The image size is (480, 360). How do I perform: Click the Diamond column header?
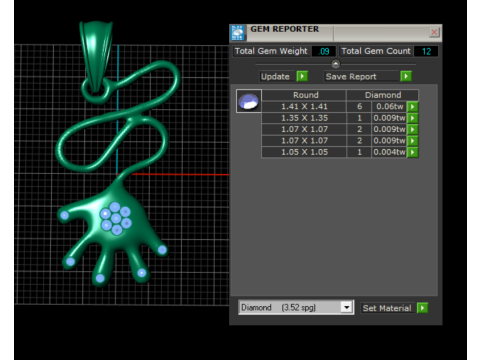point(383,95)
